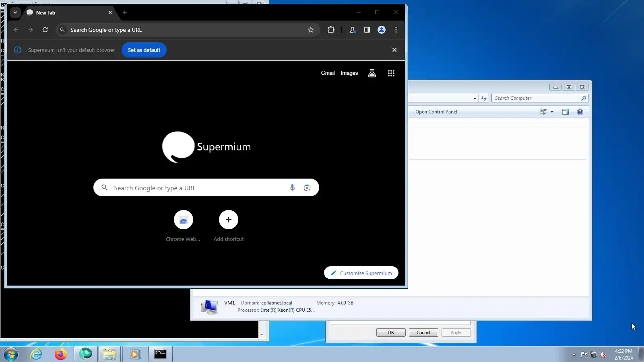Open the tab search dropdown in Supermium

coord(15,12)
